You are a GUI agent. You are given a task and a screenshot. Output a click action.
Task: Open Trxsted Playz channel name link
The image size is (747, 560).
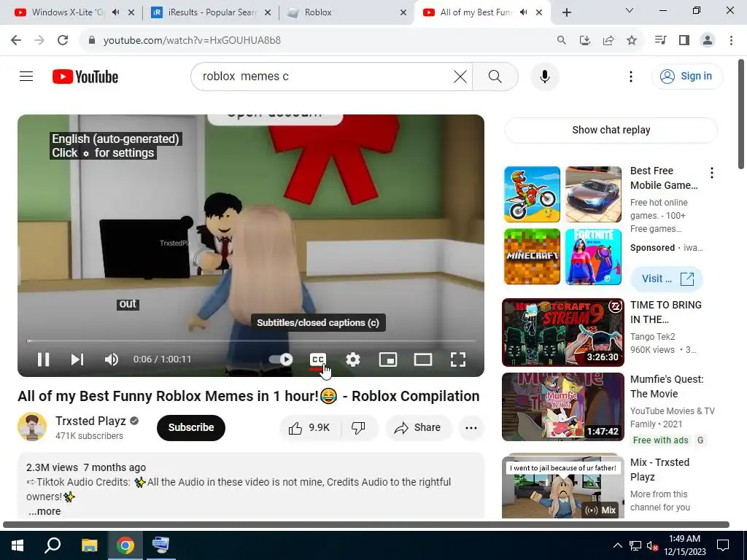(90, 421)
